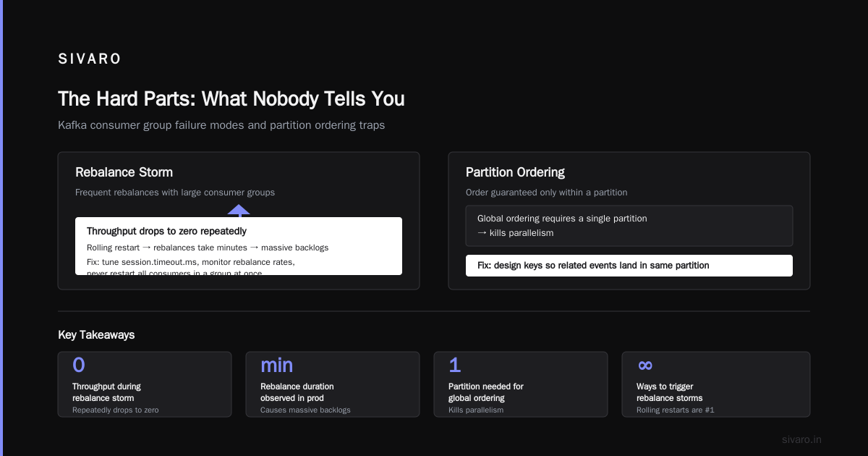Click "Rebalance duration observed in prod" label
The height and width of the screenshot is (456, 868).
pos(297,392)
